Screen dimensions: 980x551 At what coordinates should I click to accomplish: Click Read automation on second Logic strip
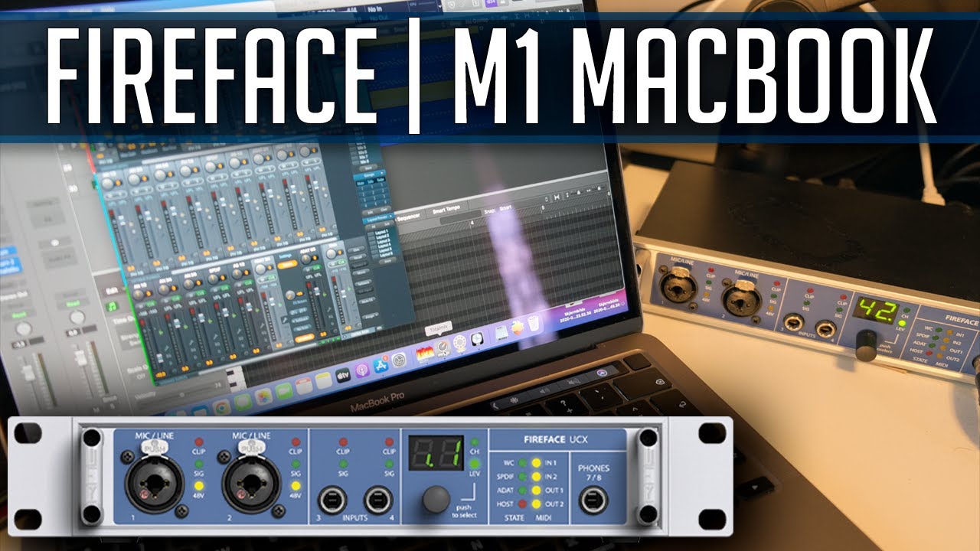(73, 303)
